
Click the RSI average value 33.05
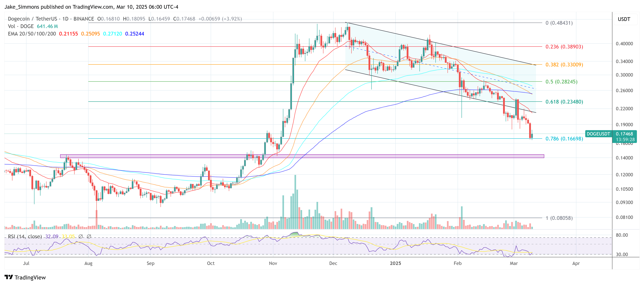click(x=68, y=237)
